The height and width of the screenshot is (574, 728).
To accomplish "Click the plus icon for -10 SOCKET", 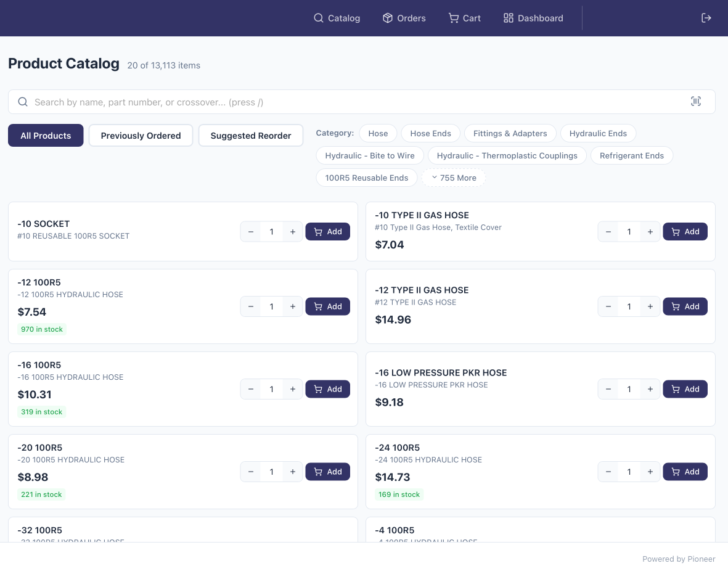I will 292,232.
